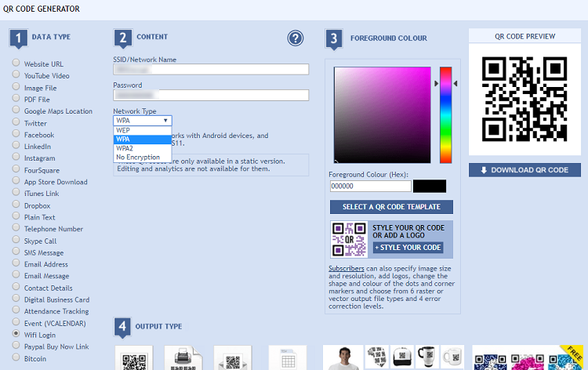
Task: Select Email Address data type
Action: [16, 263]
